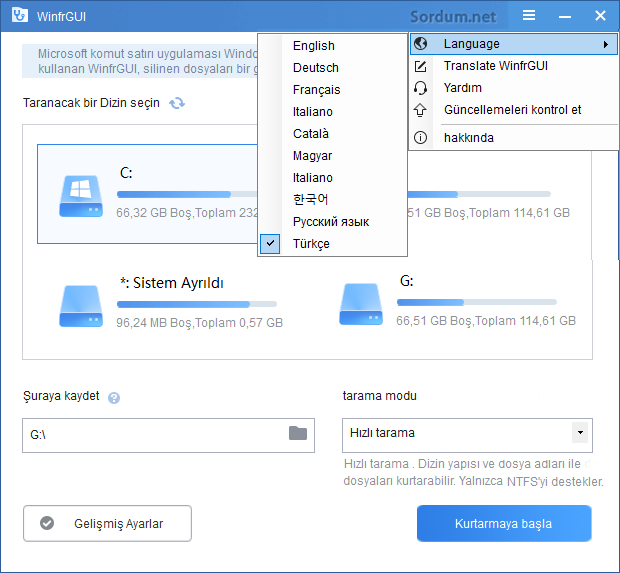Select the Sistem Ayrıldı drive icon
The height and width of the screenshot is (573, 620).
point(81,306)
